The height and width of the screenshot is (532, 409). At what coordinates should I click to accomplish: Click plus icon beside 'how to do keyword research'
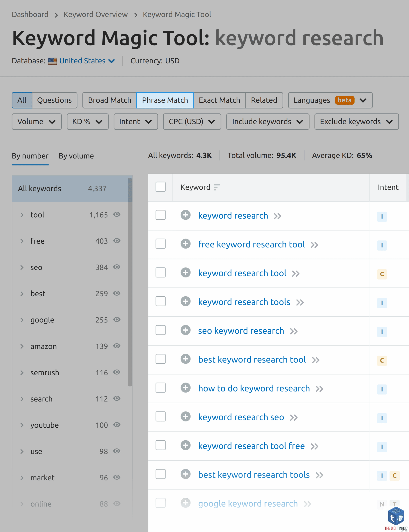click(185, 388)
